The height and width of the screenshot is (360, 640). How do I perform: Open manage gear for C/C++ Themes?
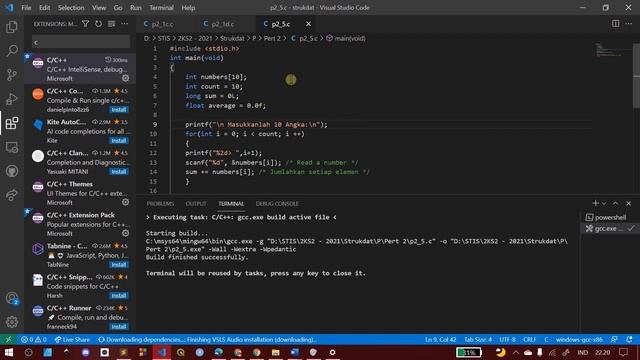(126, 202)
